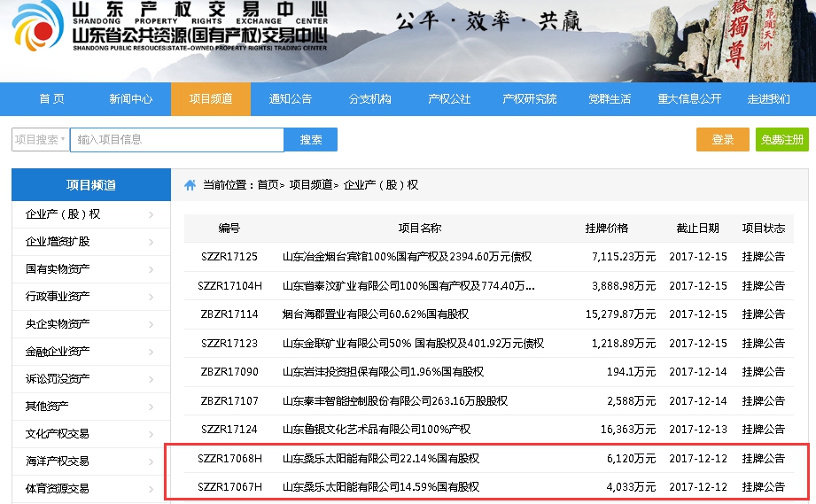The height and width of the screenshot is (504, 816).
Task: Select 国有实物资产 in the sidebar
Action: (x=58, y=269)
